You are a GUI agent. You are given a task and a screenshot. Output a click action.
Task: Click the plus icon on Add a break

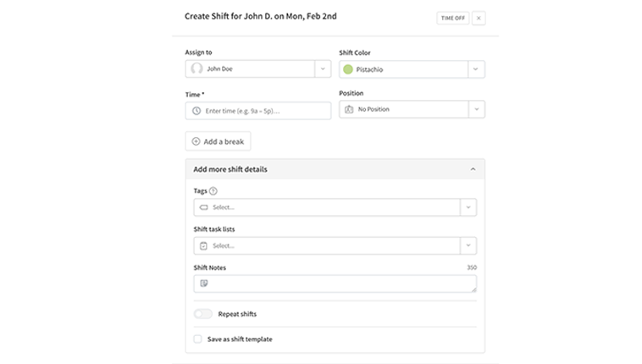pos(196,141)
